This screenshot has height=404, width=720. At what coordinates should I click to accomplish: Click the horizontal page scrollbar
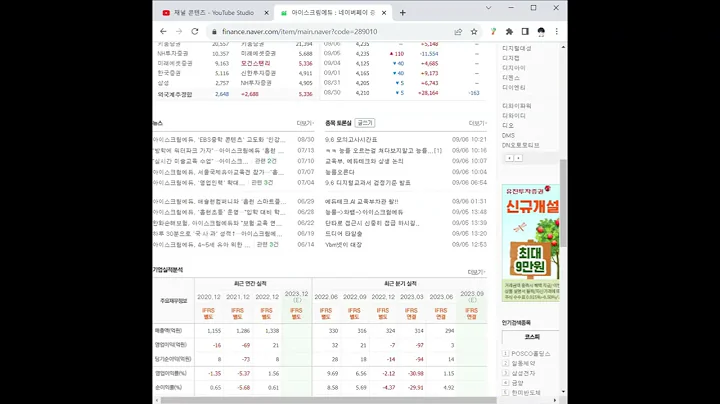(x=328, y=400)
